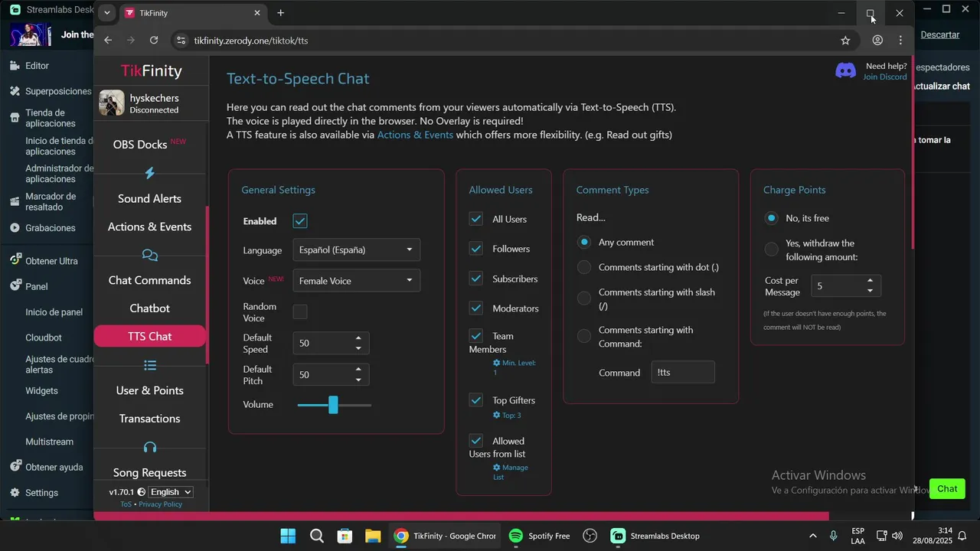Select Comments starting with slash
This screenshot has height=551, width=980.
tap(584, 298)
